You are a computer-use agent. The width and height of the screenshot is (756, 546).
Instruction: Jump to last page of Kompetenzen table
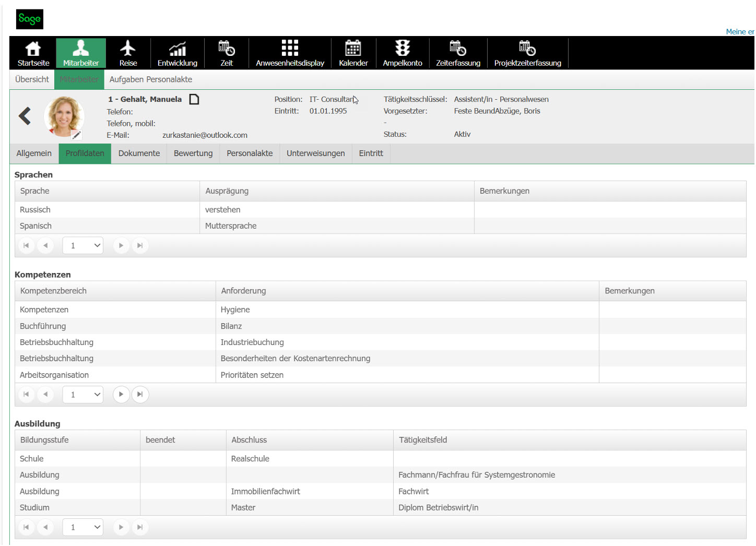click(140, 395)
